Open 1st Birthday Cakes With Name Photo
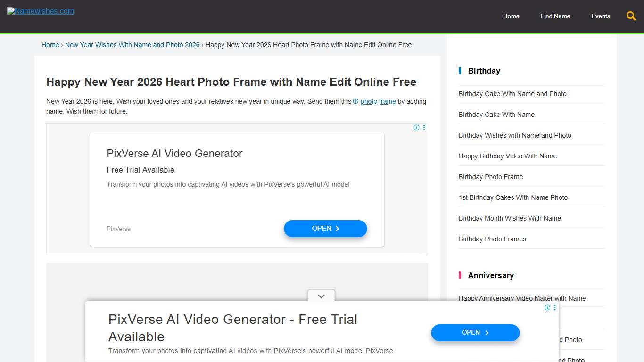 513,197
